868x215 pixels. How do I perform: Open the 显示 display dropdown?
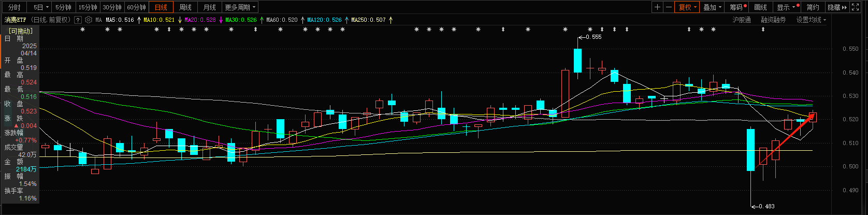coord(786,7)
